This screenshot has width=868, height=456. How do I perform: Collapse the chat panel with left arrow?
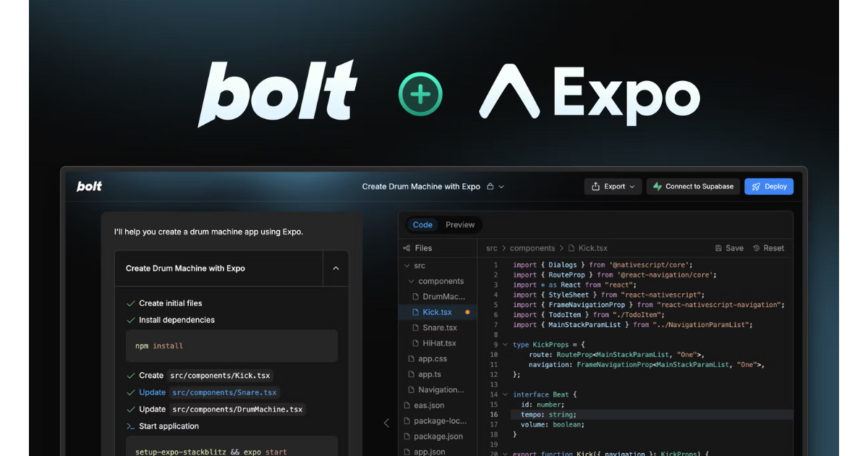[x=386, y=423]
